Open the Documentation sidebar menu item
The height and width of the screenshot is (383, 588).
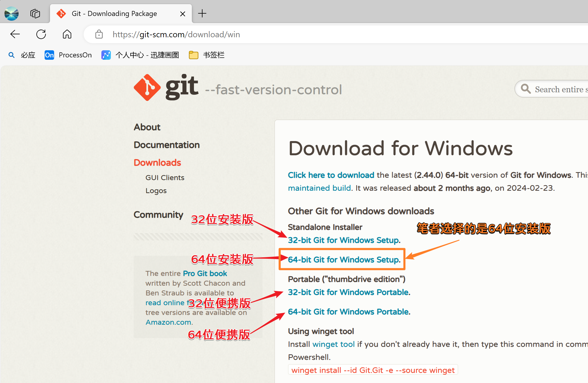(167, 145)
